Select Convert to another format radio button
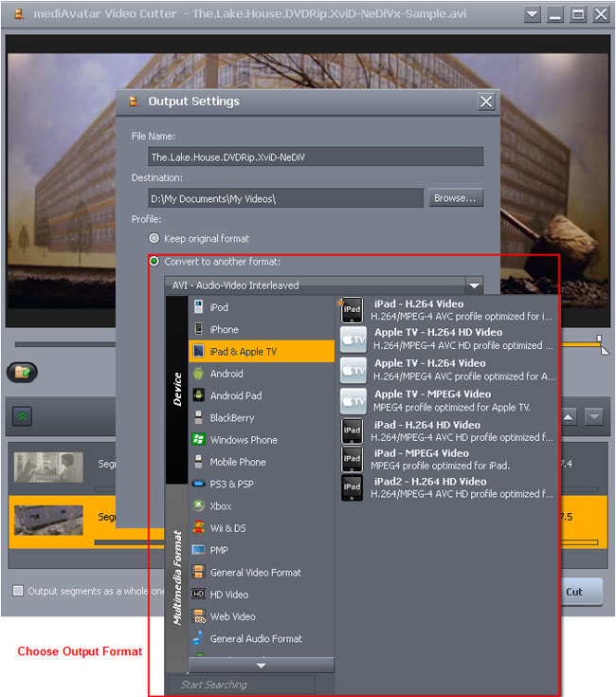 coord(154,261)
